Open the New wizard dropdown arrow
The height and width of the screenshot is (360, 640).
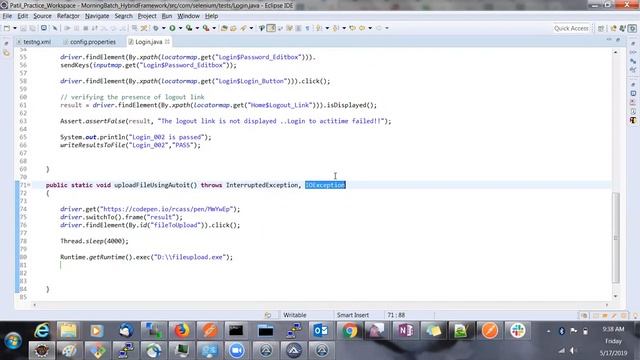(15, 28)
